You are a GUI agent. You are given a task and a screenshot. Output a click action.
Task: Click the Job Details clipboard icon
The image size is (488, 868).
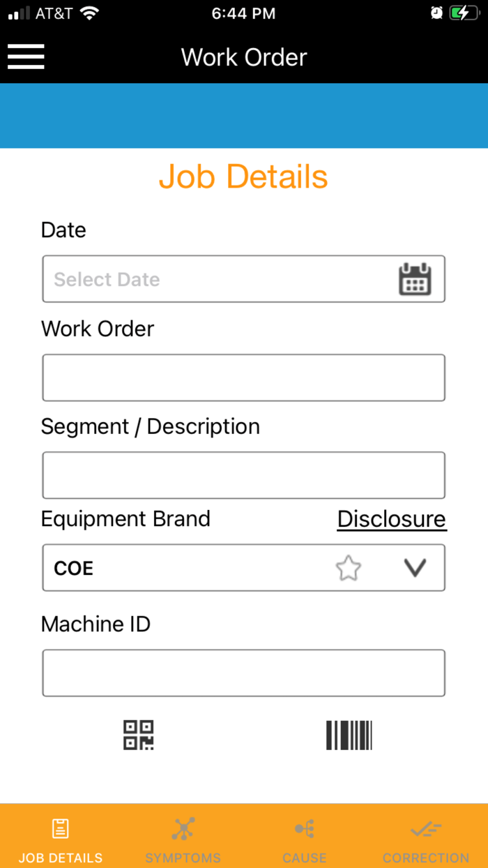pos(60,828)
